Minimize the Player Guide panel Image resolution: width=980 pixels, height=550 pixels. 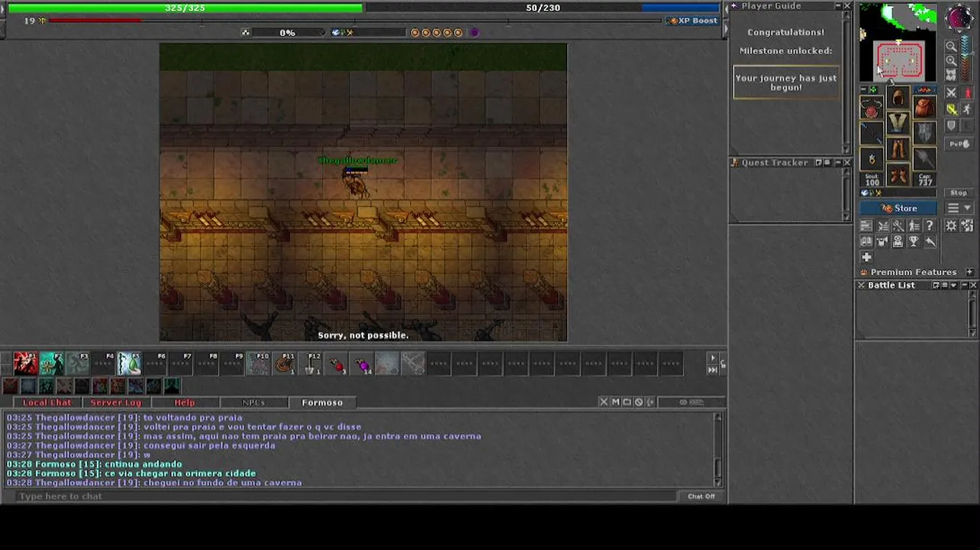838,6
